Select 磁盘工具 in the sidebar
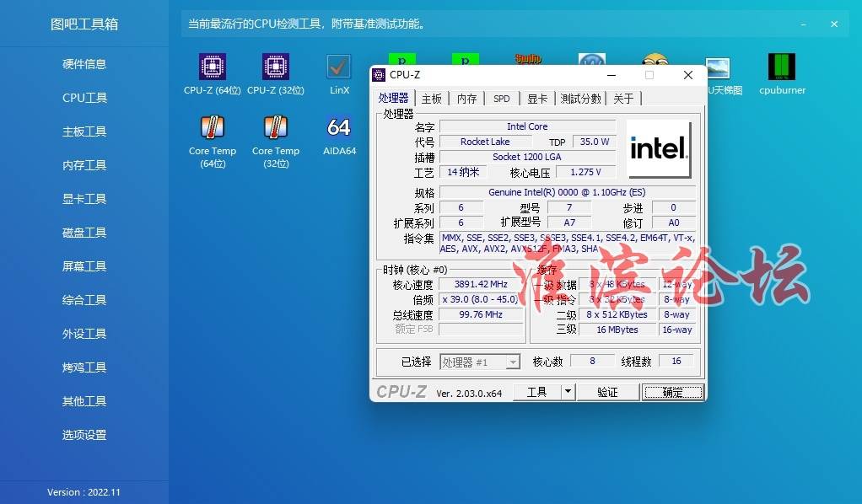Image resolution: width=862 pixels, height=504 pixels. 84,233
